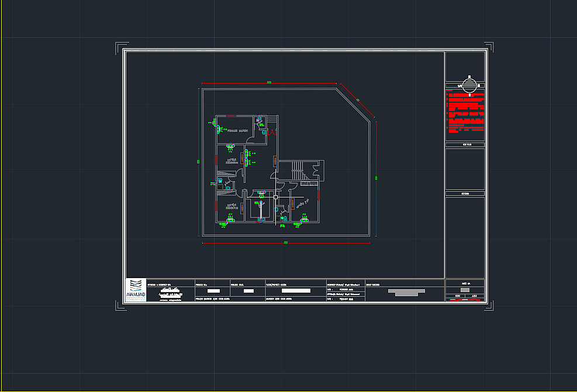577x392 pixels.
Task: Pick the left vertical dimension's green text
Action: click(x=198, y=162)
